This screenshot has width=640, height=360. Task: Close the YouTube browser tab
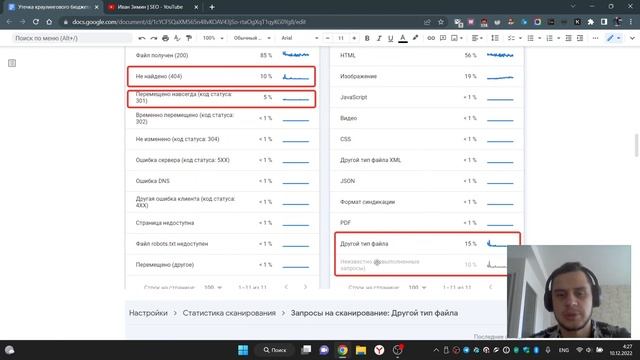click(x=196, y=7)
